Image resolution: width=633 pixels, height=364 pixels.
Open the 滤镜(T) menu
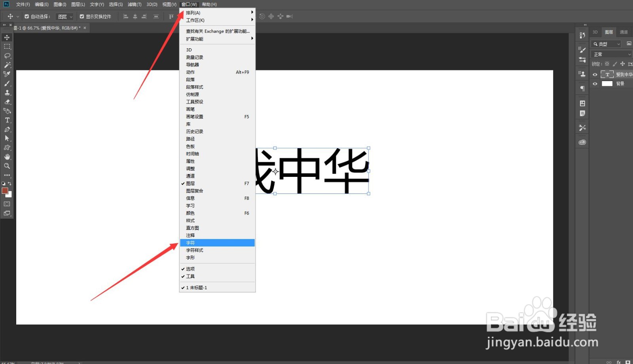click(x=135, y=4)
